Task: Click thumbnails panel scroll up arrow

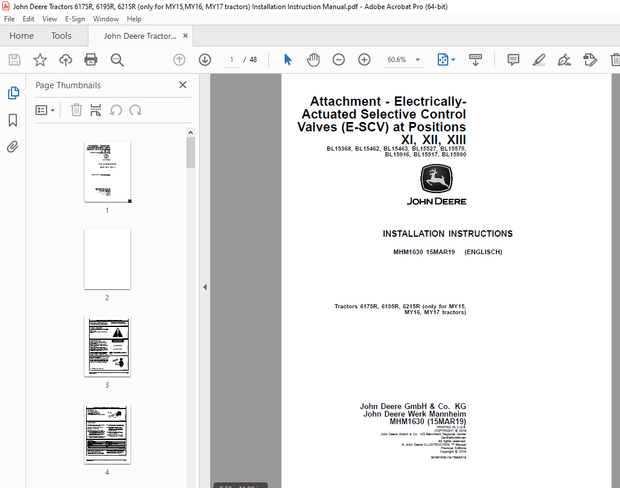Action: tap(190, 132)
